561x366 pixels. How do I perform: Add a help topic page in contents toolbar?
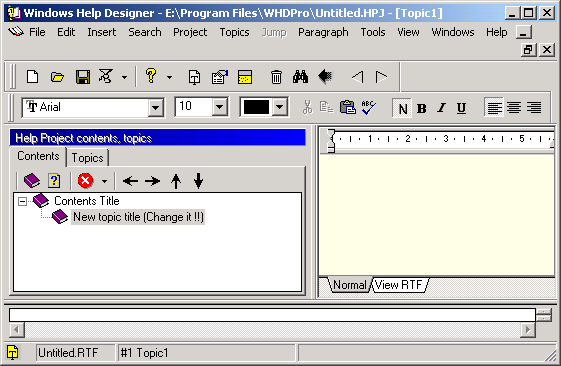click(54, 181)
